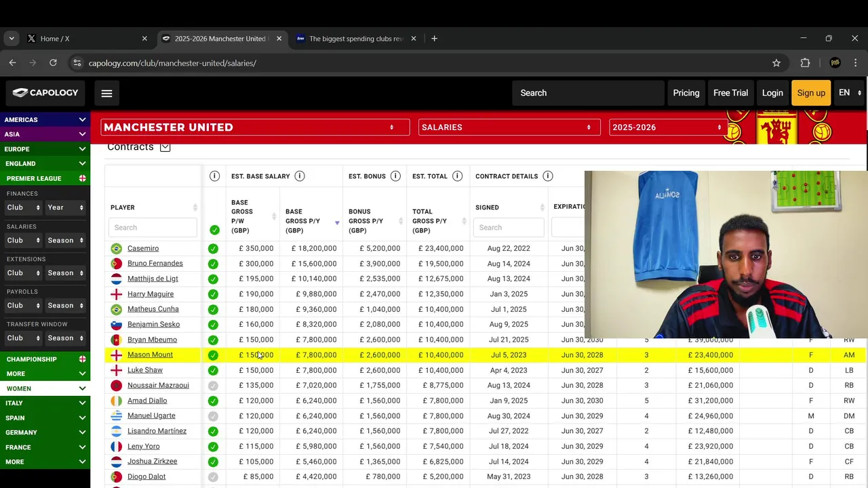Screen dimensions: 868x488
Task: Toggle grey check for Noussair Mazraoui row
Action: tap(213, 386)
